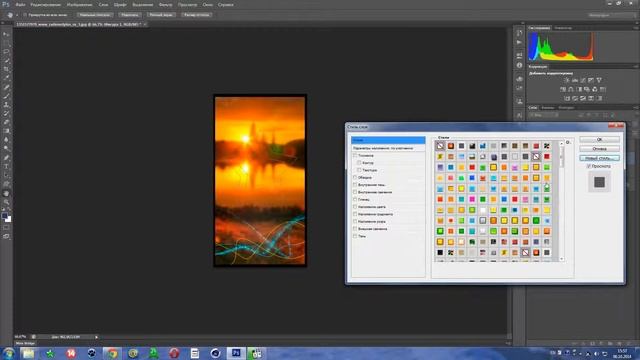This screenshot has width=640, height=360.
Task: Open the Фильтр menu
Action: click(165, 4)
